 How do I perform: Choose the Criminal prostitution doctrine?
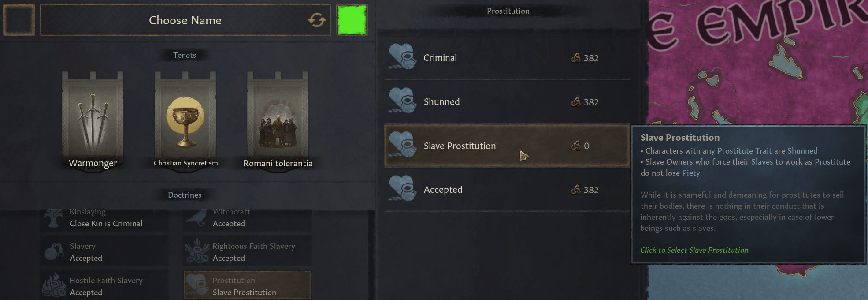pos(507,58)
